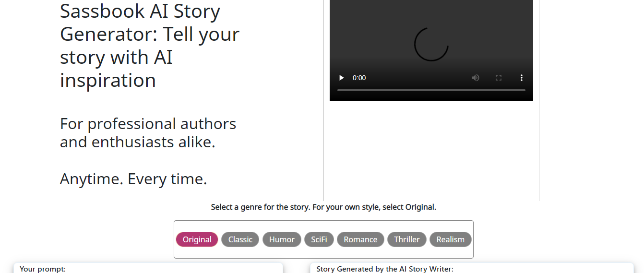Click 'For professional authors and enthusiasts alike.' text
The width and height of the screenshot is (644, 273).
point(148,133)
